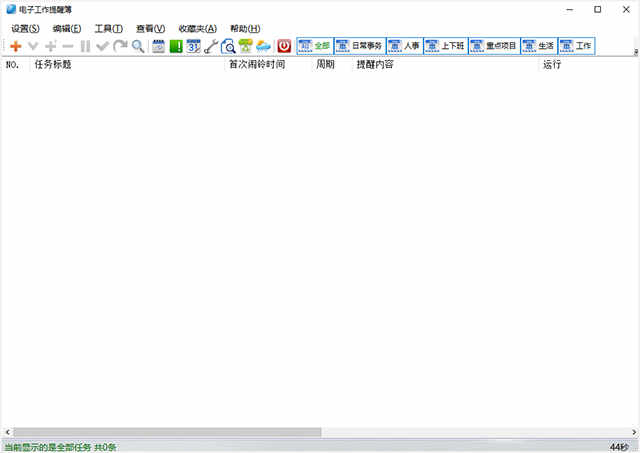640x453 pixels.
Task: Select the 工作 category button
Action: tap(576, 46)
